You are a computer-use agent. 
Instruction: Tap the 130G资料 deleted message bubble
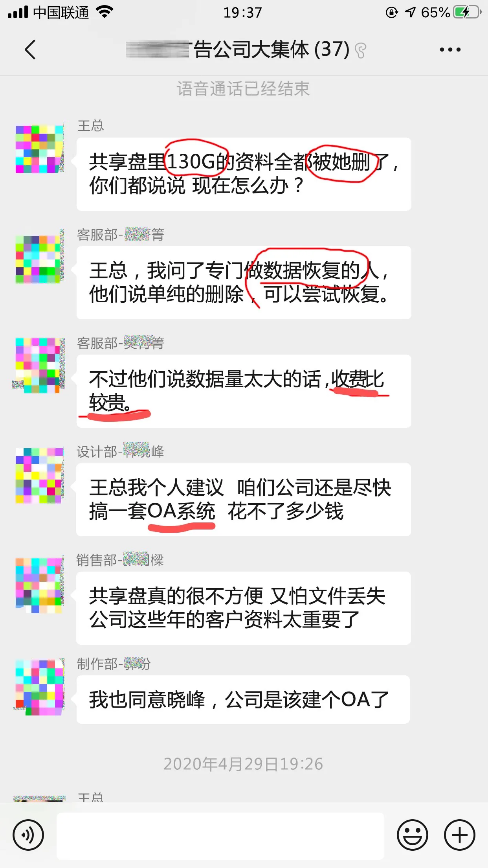244,174
